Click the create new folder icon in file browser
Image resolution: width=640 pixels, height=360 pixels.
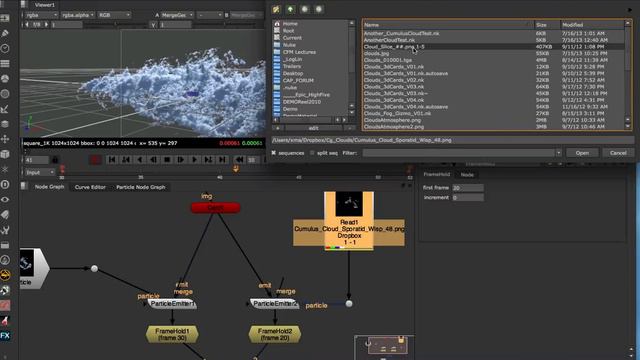[x=276, y=9]
